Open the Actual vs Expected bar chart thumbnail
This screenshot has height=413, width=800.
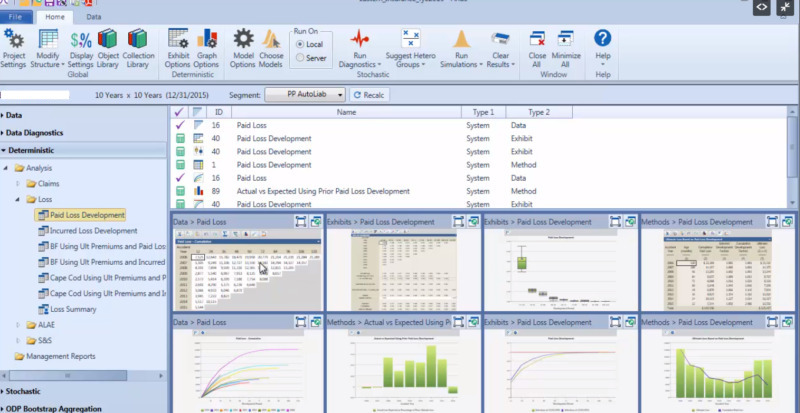404,371
